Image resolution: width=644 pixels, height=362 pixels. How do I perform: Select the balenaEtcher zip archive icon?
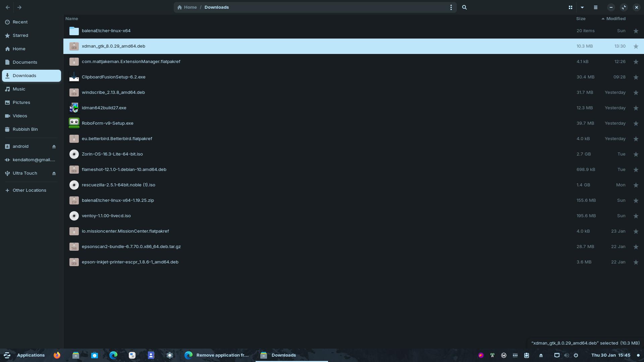click(x=74, y=200)
